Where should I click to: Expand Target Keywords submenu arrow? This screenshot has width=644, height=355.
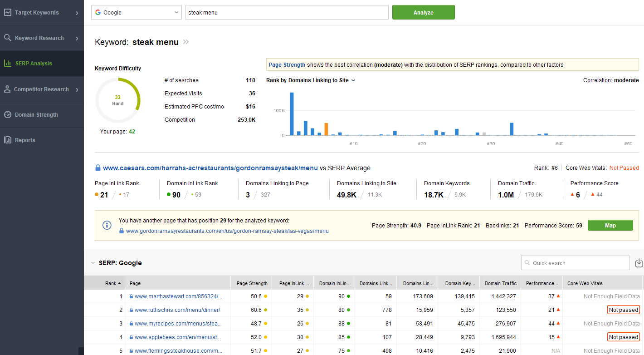pos(77,13)
